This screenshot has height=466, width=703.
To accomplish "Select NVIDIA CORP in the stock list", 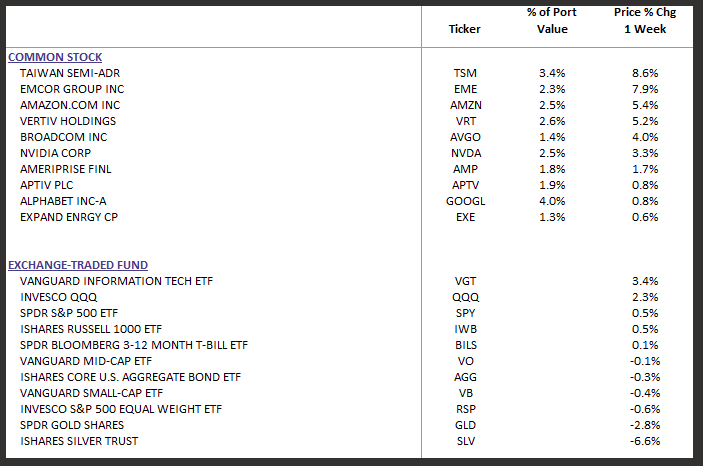I will coord(56,153).
